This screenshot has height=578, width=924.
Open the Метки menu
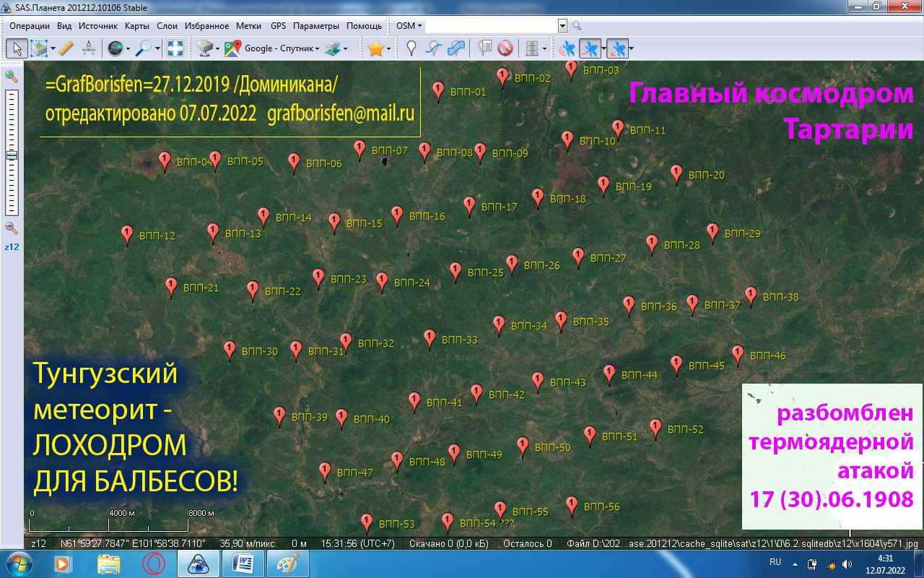tap(248, 26)
